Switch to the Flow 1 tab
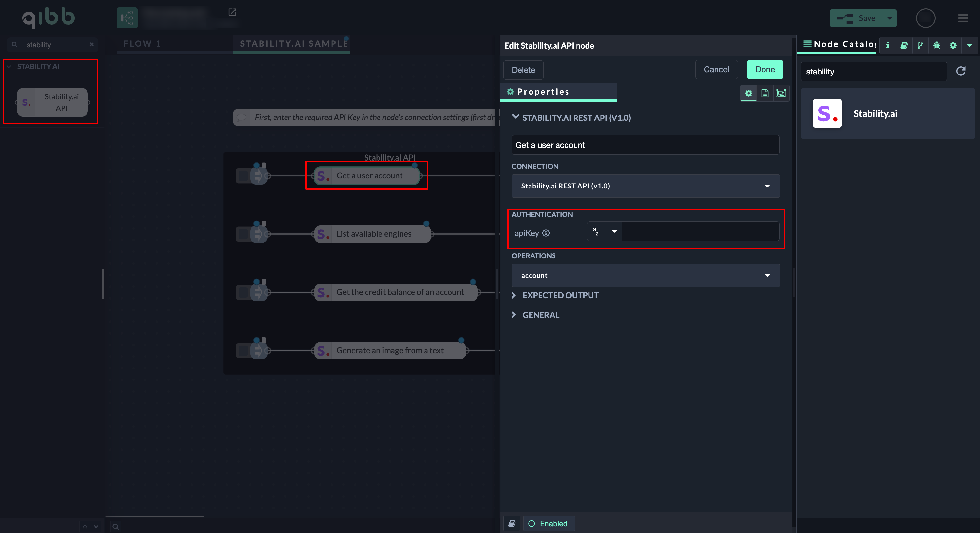 142,44
